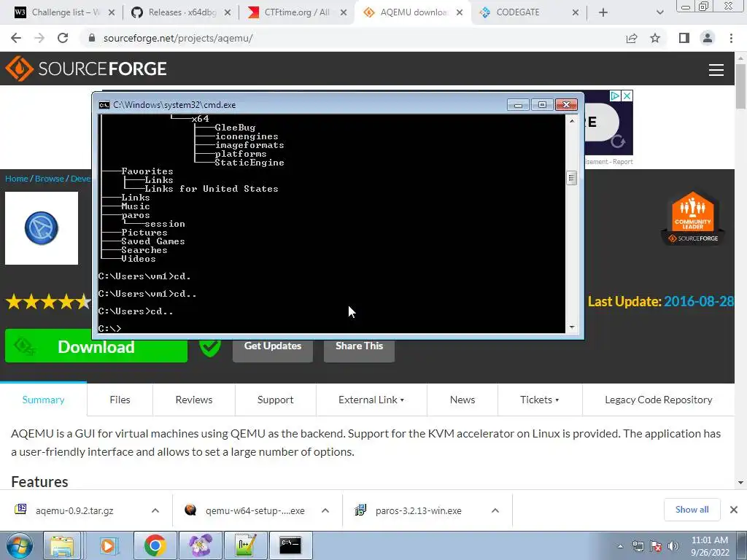Show hidden system tray icons
This screenshot has height=560, width=747.
click(x=620, y=546)
